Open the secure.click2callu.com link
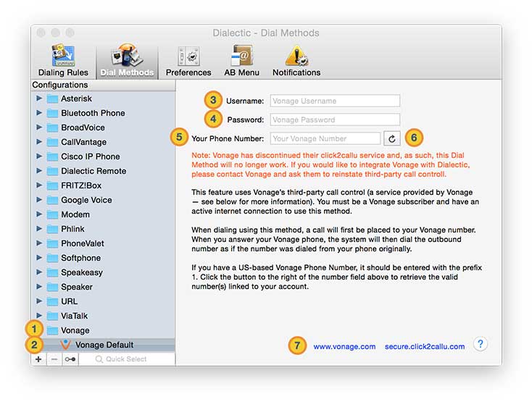Viewport: 532px width, 402px height. pyautogui.click(x=425, y=347)
